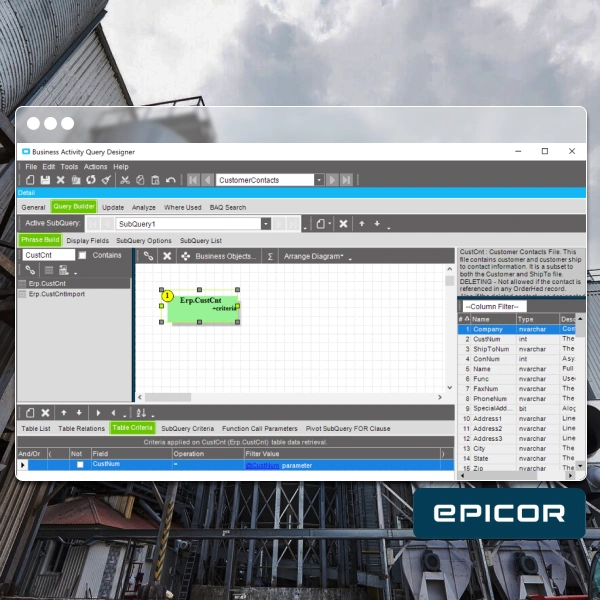The image size is (600, 600).
Task: Select Erp.CustCntImport in the table list
Action: pyautogui.click(x=57, y=294)
